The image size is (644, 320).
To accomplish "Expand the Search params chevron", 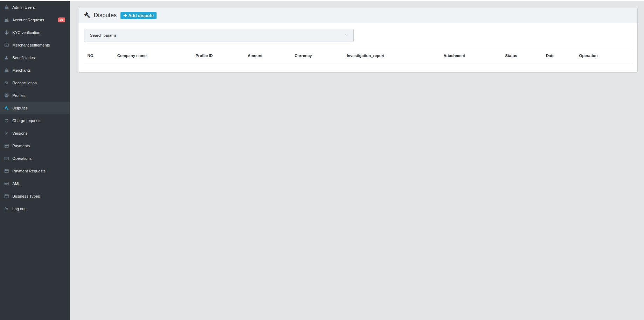I will (346, 35).
